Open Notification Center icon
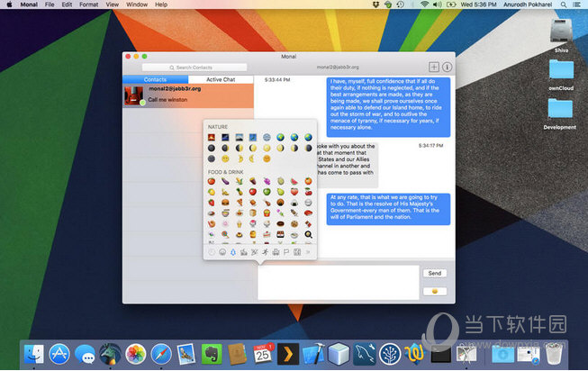The height and width of the screenshot is (371, 588). tap(577, 5)
